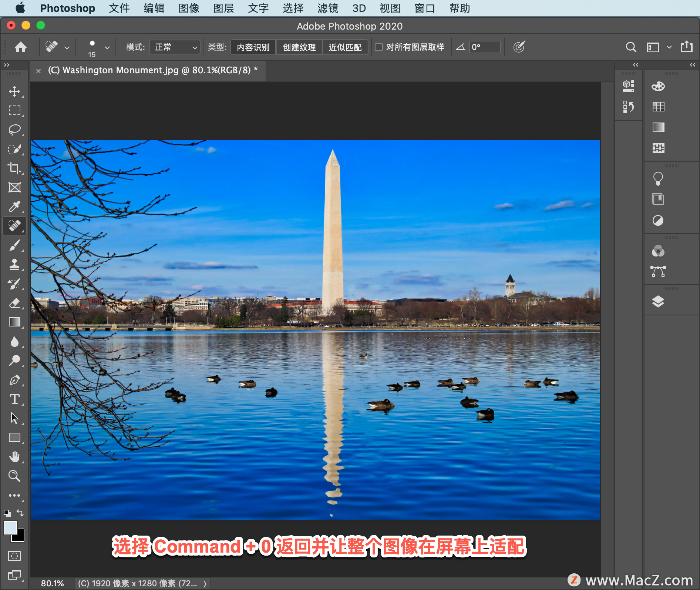Select the Horizontal Type tool
This screenshot has width=700, height=590.
coord(14,399)
